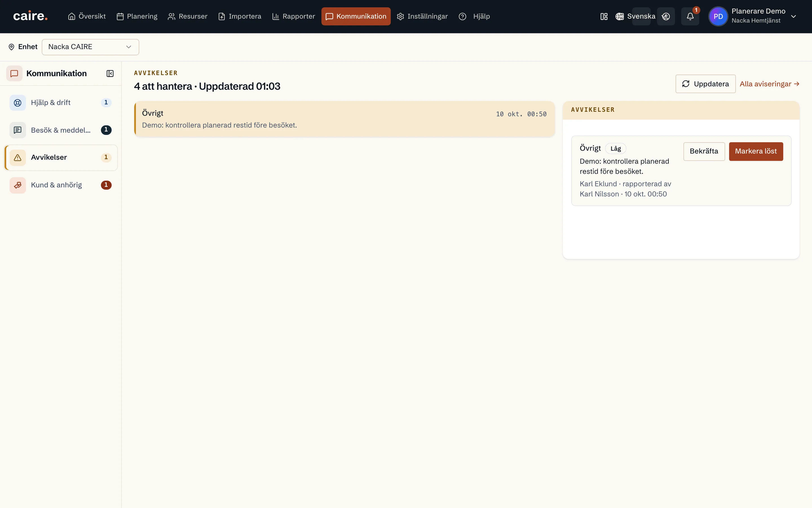Screen dimensions: 812x508
Task: Go to Översikt in top navigation
Action: 87,16
